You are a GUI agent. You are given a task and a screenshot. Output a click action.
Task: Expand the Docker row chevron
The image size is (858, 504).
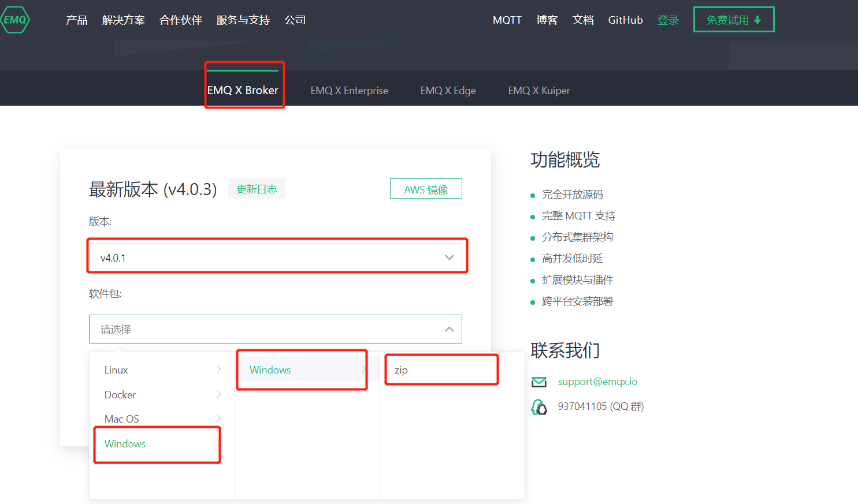click(x=218, y=394)
